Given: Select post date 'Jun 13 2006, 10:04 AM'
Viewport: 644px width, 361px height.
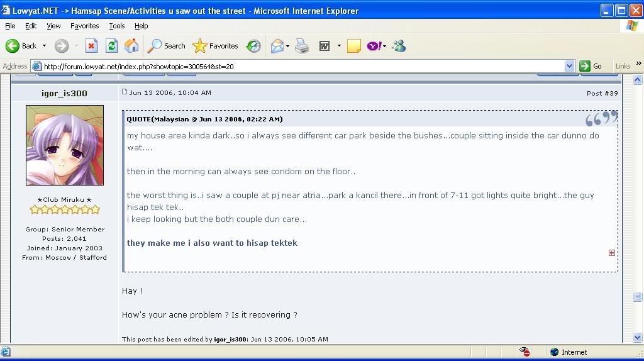Looking at the screenshot, I should [x=170, y=93].
